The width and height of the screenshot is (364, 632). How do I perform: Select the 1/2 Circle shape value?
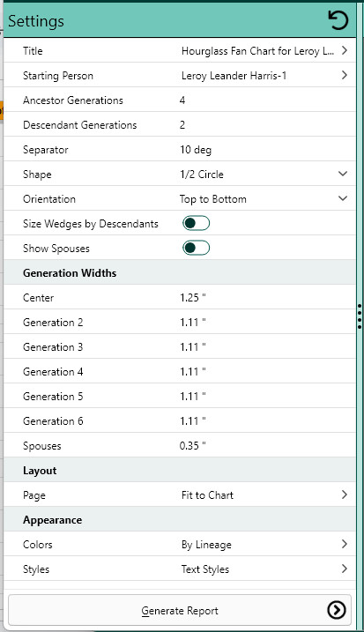pyautogui.click(x=202, y=175)
